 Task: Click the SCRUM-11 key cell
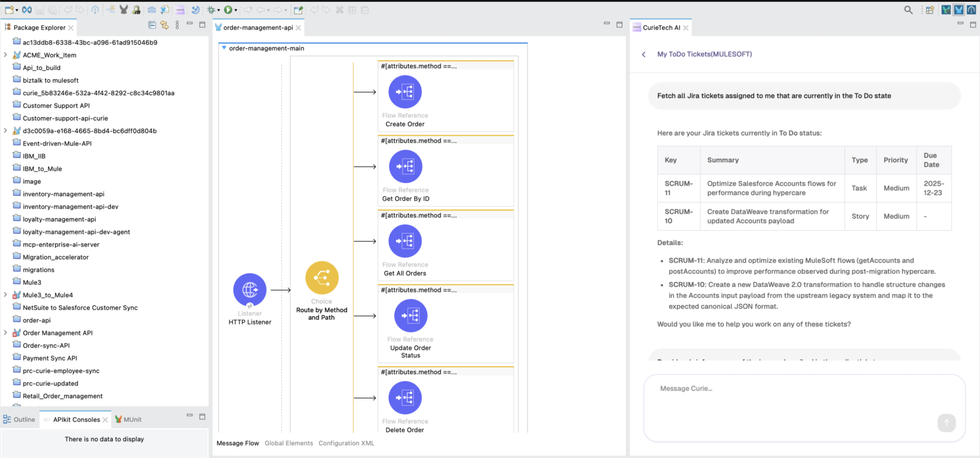click(x=679, y=188)
